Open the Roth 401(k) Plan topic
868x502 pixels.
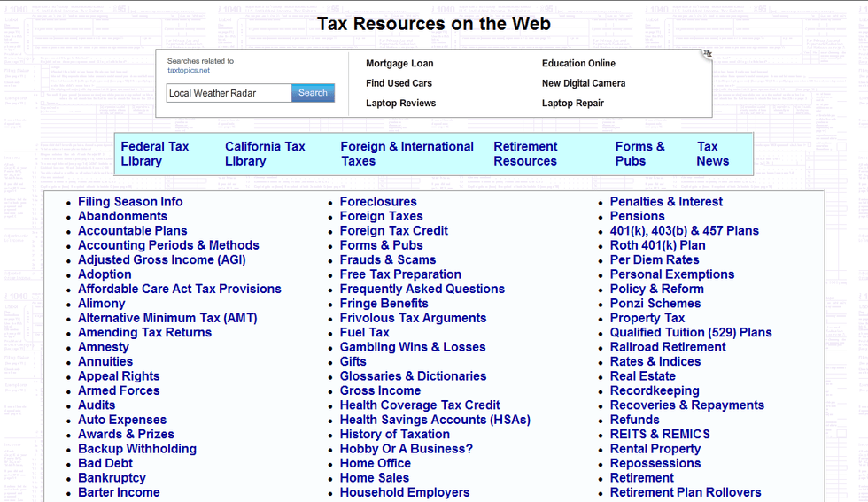click(657, 245)
